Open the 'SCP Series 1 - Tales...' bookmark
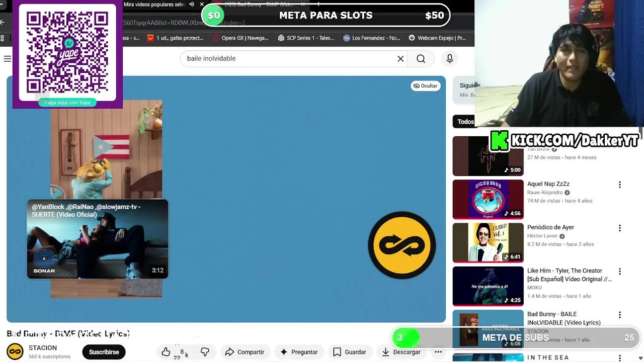This screenshot has width=644, height=362. tap(306, 38)
